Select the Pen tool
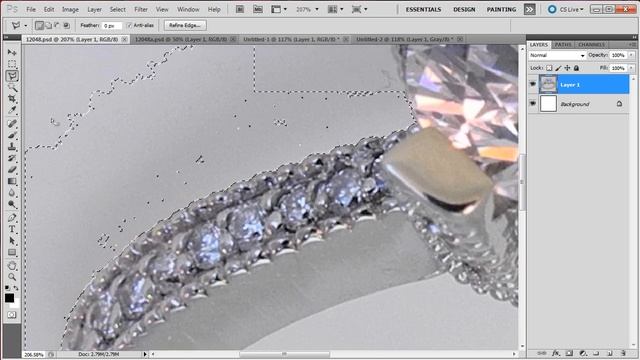 (x=12, y=218)
